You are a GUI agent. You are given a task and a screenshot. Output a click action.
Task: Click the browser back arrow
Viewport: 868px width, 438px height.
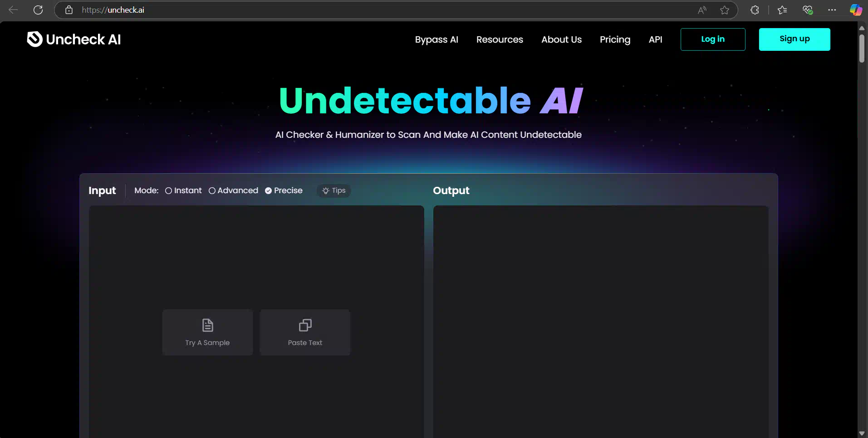[13, 10]
